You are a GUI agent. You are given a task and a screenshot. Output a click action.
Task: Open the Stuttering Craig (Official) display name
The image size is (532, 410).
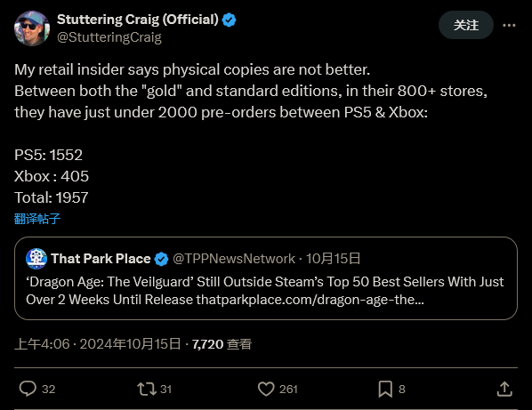pos(138,20)
